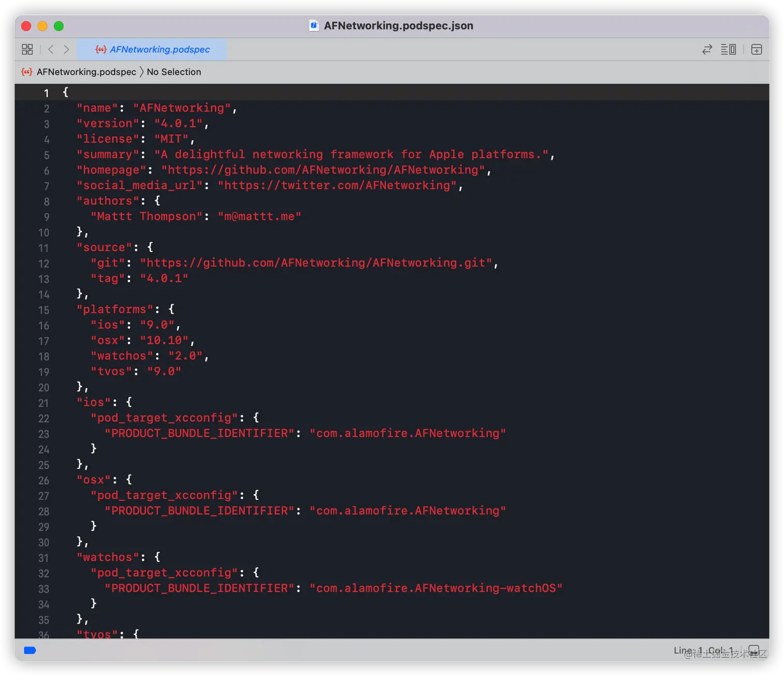Click the "authors" key
Screen dimensions: 784x676
pyautogui.click(x=108, y=201)
